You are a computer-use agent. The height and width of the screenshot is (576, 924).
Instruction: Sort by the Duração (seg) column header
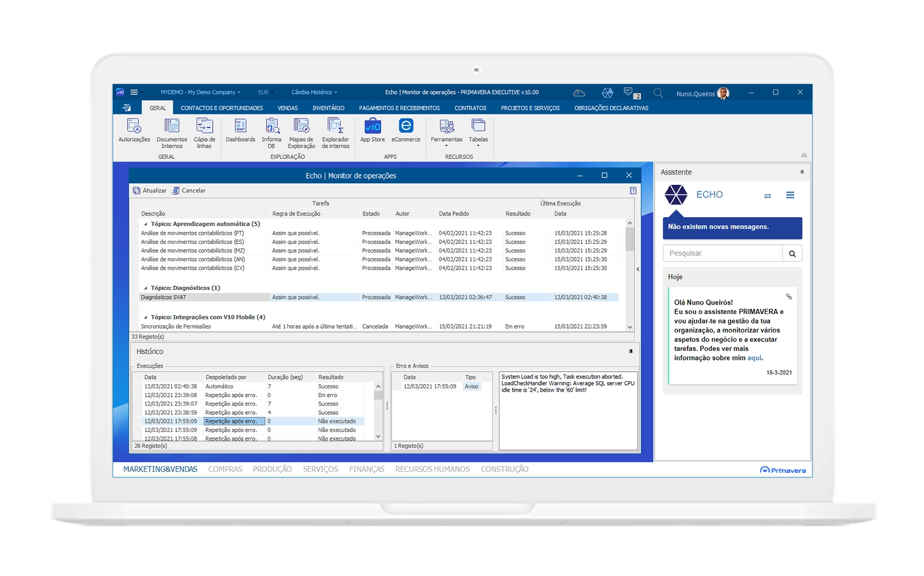coord(285,377)
